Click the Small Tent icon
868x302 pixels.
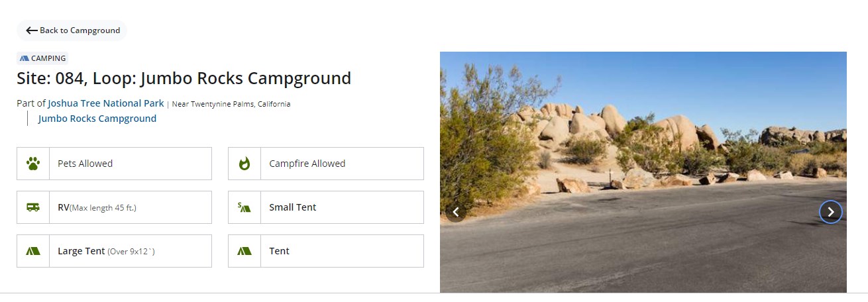coord(244,207)
